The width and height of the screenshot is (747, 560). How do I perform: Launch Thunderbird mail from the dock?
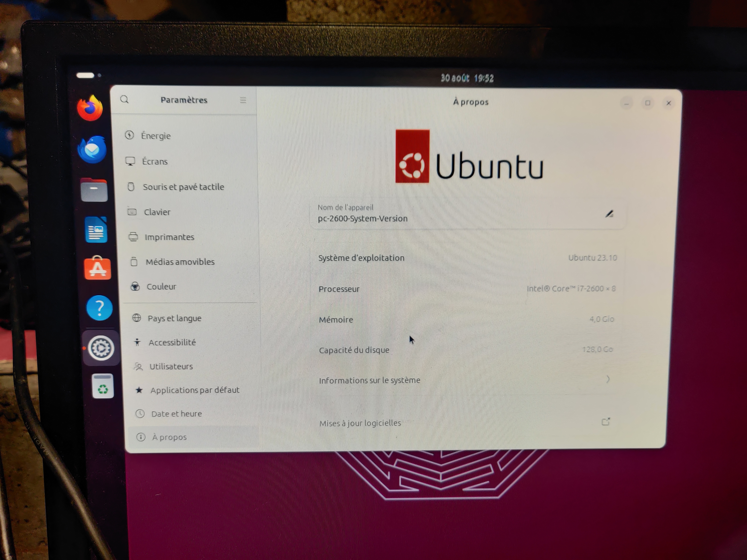click(x=92, y=150)
